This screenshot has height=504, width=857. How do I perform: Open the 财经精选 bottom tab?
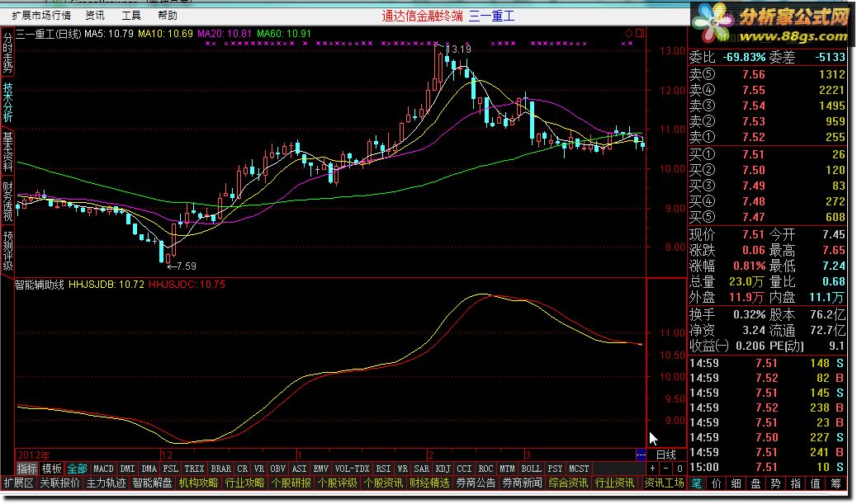tap(429, 483)
